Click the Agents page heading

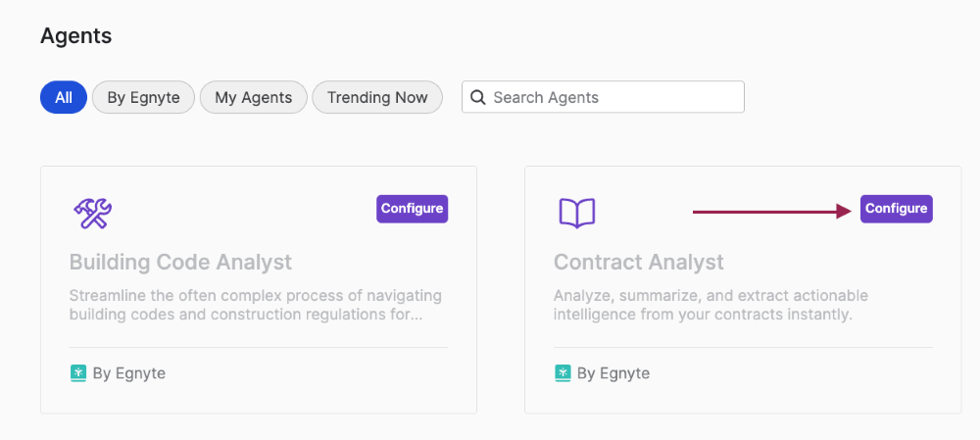[75, 36]
